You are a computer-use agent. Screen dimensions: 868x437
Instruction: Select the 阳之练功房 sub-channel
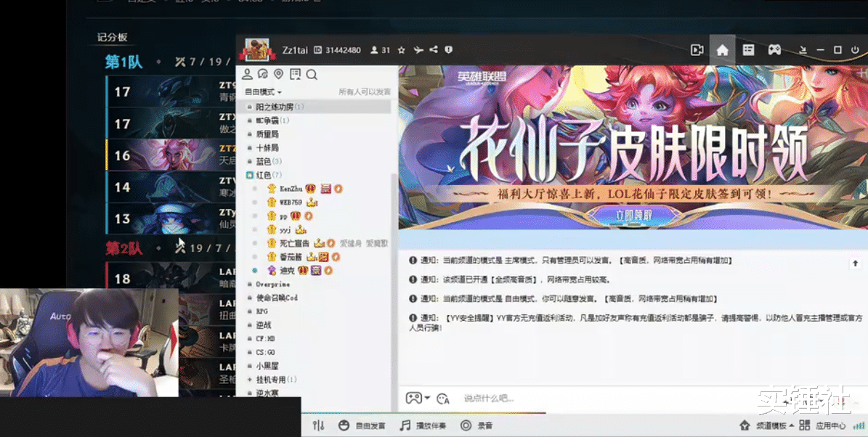(x=314, y=107)
